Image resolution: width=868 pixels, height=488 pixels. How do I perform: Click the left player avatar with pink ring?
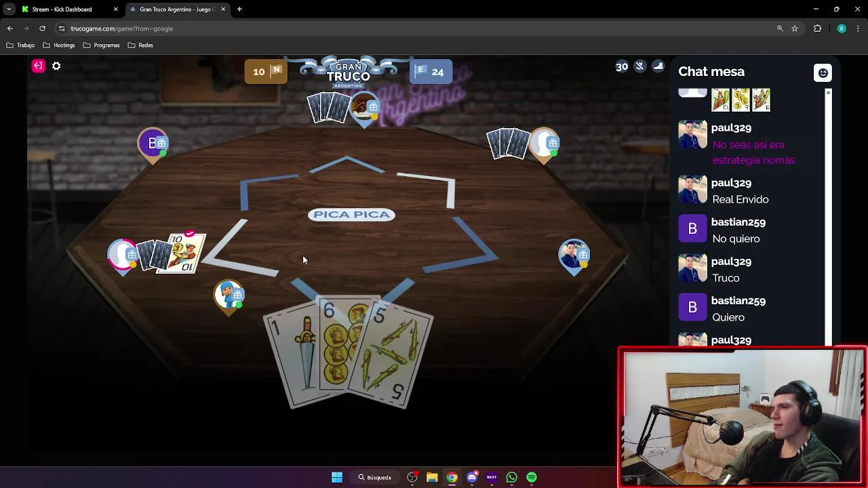[123, 256]
